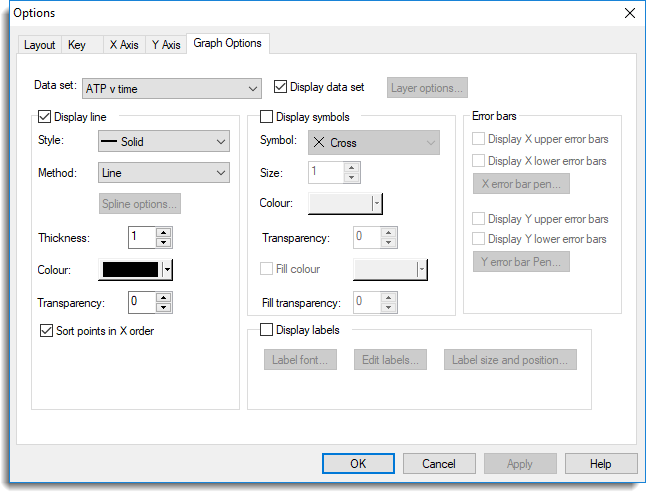Switch to the Layout tab
646x492 pixels.
pyautogui.click(x=39, y=45)
